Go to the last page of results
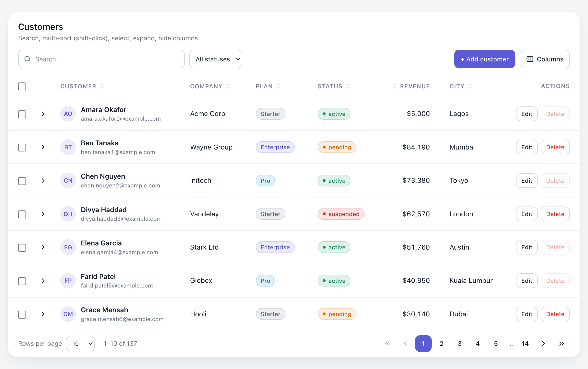The width and height of the screenshot is (588, 369). 561,344
